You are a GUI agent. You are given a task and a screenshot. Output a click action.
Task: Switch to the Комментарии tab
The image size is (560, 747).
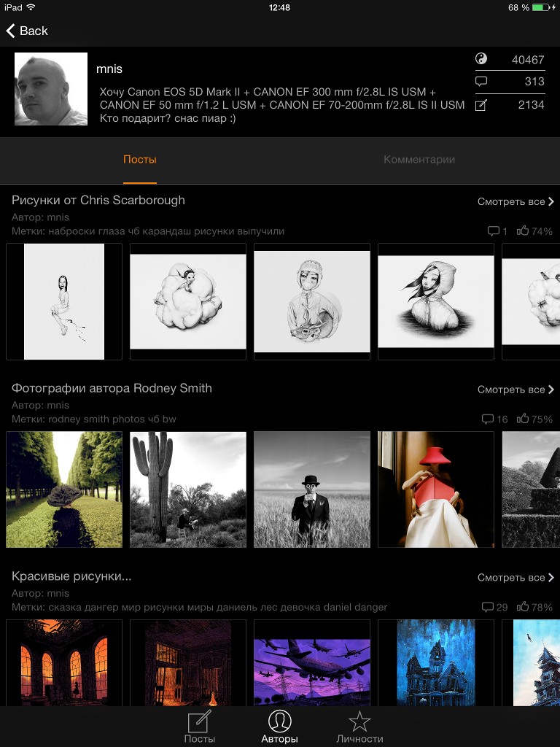(x=419, y=160)
